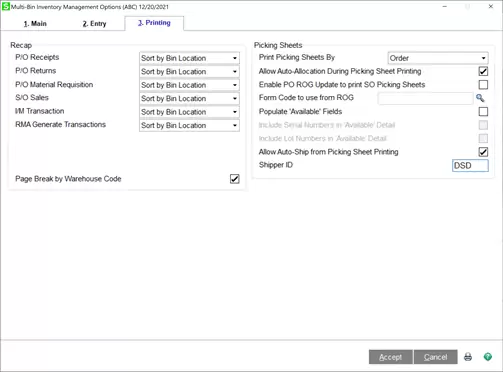Click the Accept button
Viewport: 503px width, 372px height.
[391, 357]
